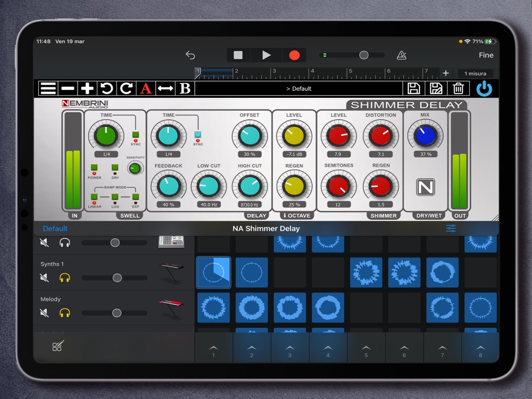Click the Delay Offset knob

[x=250, y=136]
